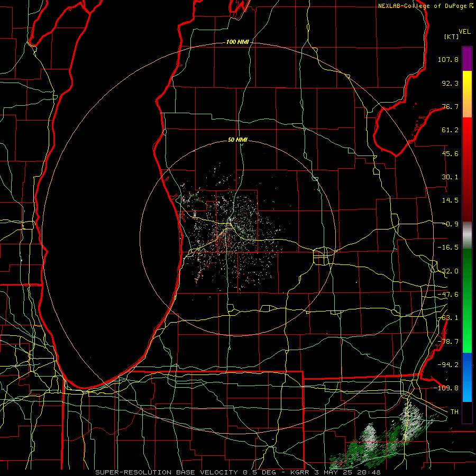Click the 100 NMI range ring label
The height and width of the screenshot is (476, 476).
(237, 42)
